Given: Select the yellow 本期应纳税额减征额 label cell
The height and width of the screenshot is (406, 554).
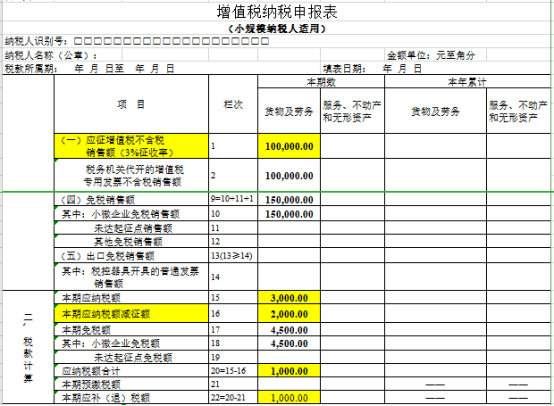Looking at the screenshot, I should 131,314.
